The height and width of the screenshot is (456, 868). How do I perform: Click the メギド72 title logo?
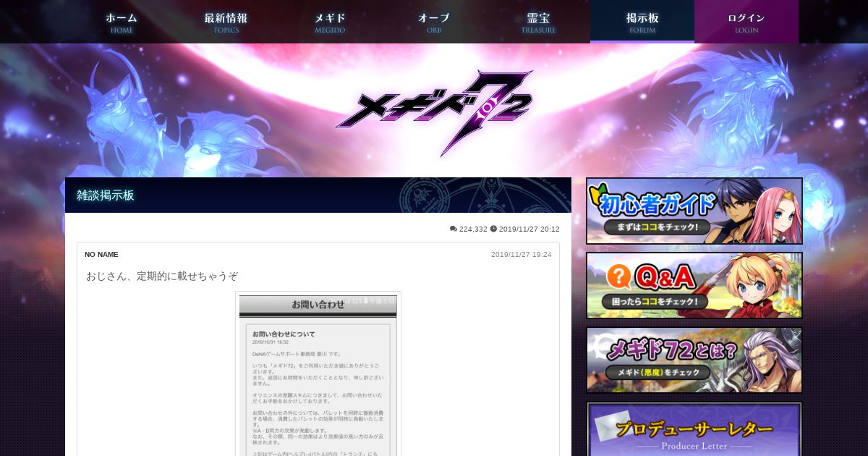pyautogui.click(x=434, y=112)
